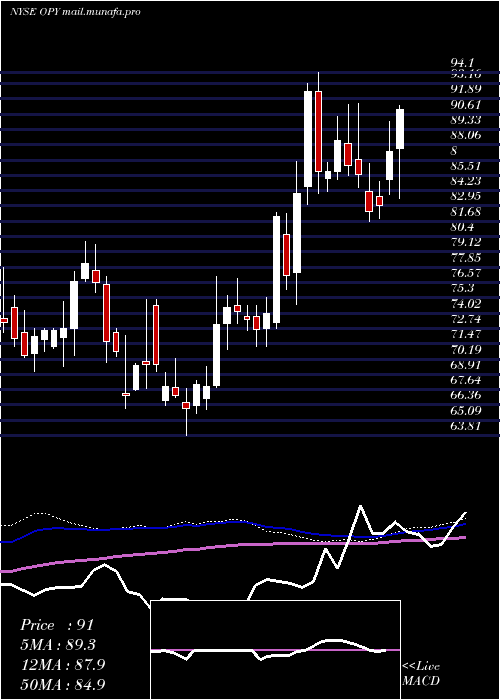Screen dimensions: 500x700
Task: Click the '12MA : 87.9' readout
Action: click(62, 664)
